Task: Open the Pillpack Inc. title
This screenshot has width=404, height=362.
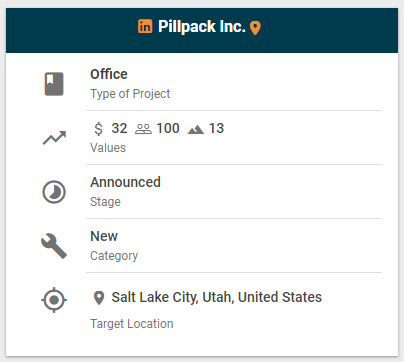Action: tap(202, 26)
